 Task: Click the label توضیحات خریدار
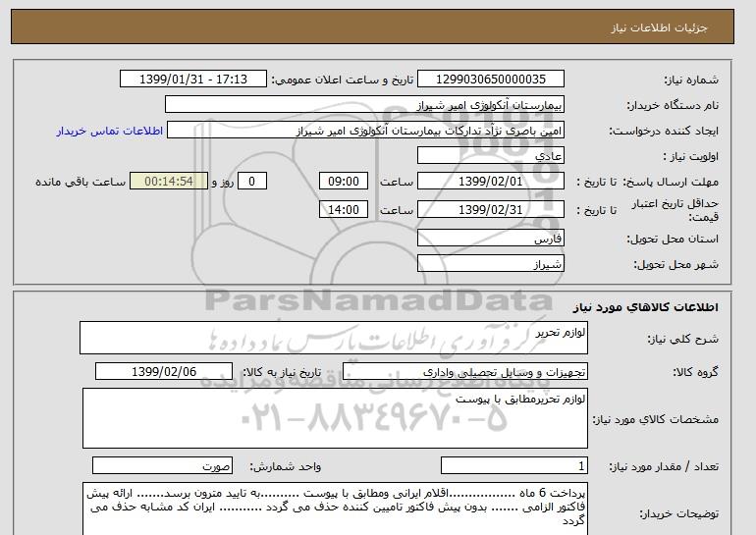(678, 513)
